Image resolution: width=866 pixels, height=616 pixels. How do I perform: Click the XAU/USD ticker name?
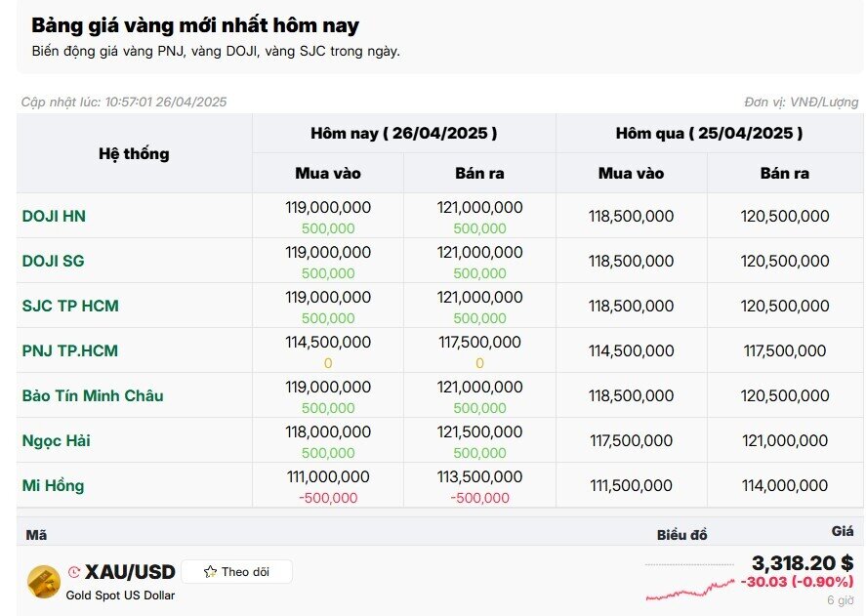click(x=130, y=572)
